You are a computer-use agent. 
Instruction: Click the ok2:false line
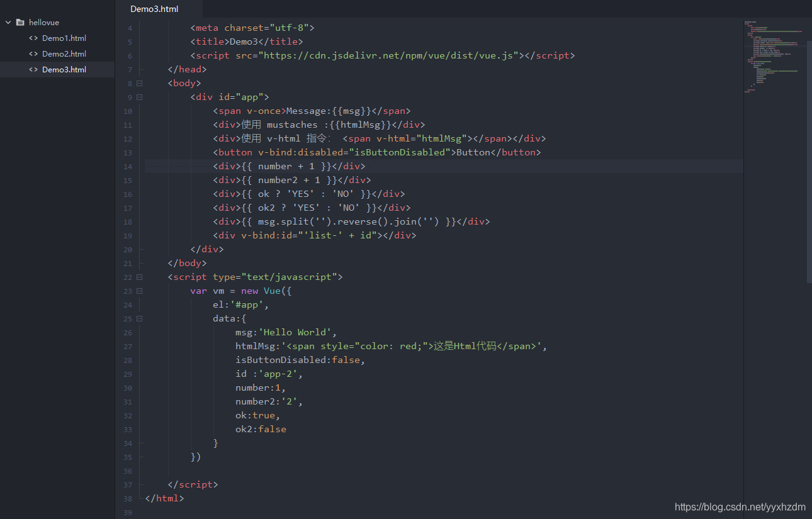[x=261, y=429]
